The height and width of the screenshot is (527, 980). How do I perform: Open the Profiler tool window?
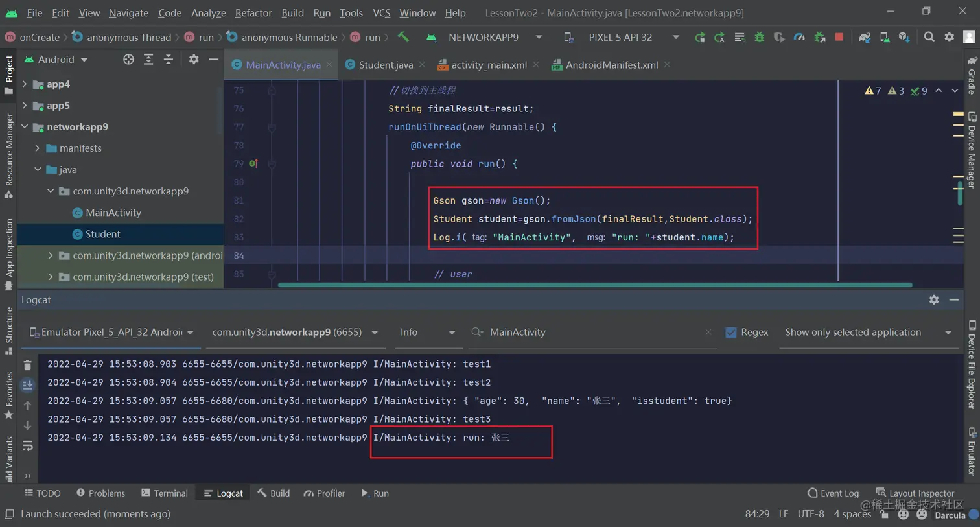pyautogui.click(x=324, y=493)
